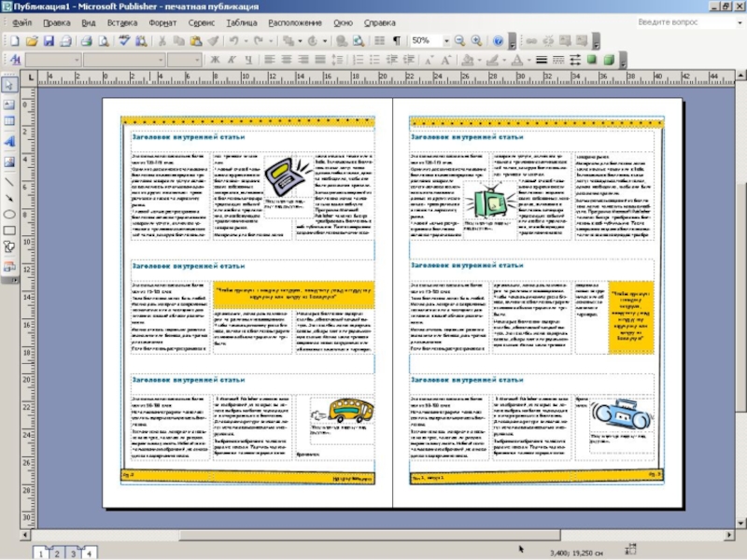Redo the last undone action
This screenshot has width=747, height=560.
click(x=259, y=41)
